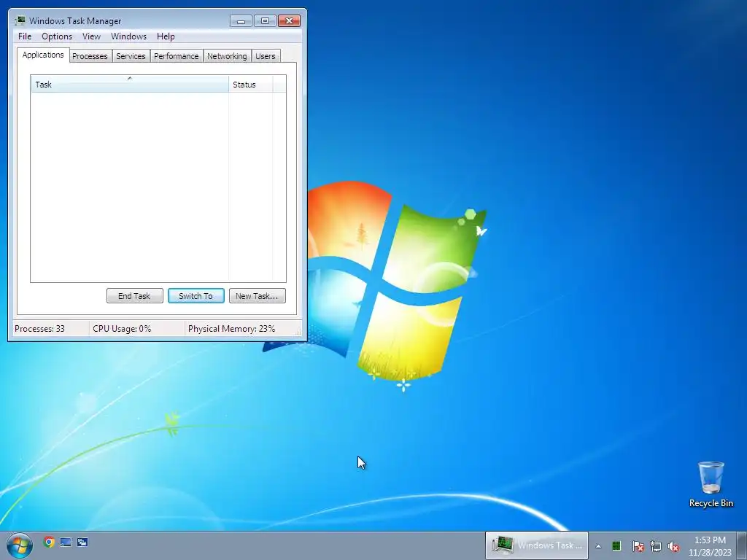Open the View menu

(x=91, y=36)
